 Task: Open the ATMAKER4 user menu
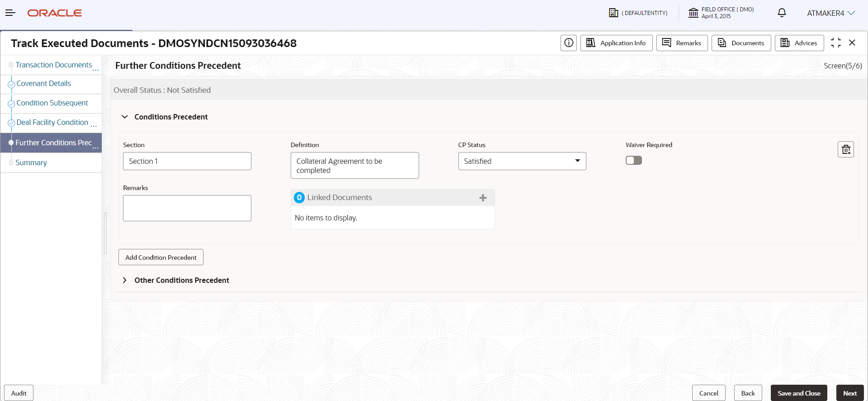[x=831, y=13]
